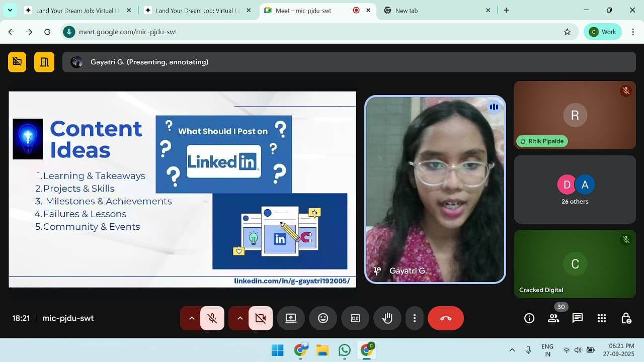Viewport: 644px width, 362px height.
Task: Open the meeting chat panel icon
Action: [x=577, y=318]
